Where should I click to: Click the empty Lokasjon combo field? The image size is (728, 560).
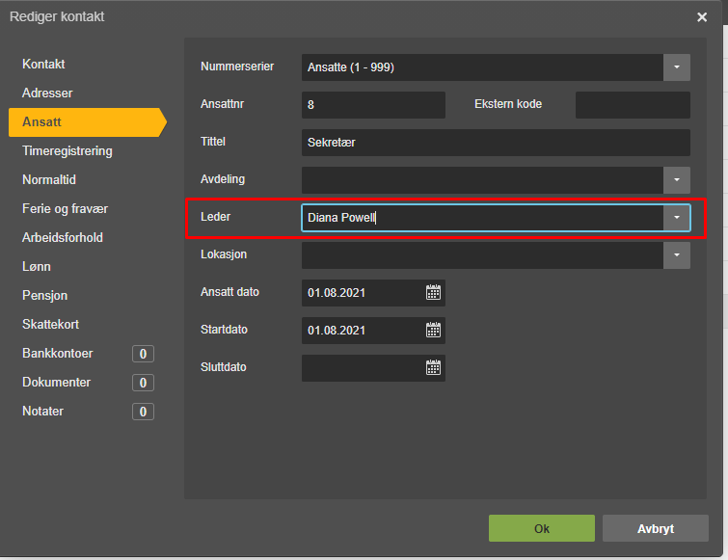482,255
